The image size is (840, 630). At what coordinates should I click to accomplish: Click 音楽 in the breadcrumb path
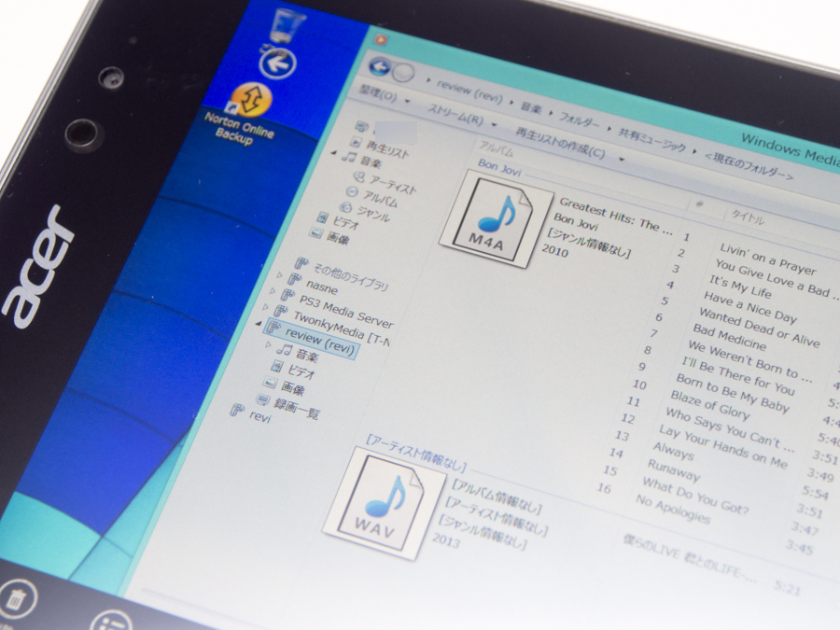pos(532,107)
